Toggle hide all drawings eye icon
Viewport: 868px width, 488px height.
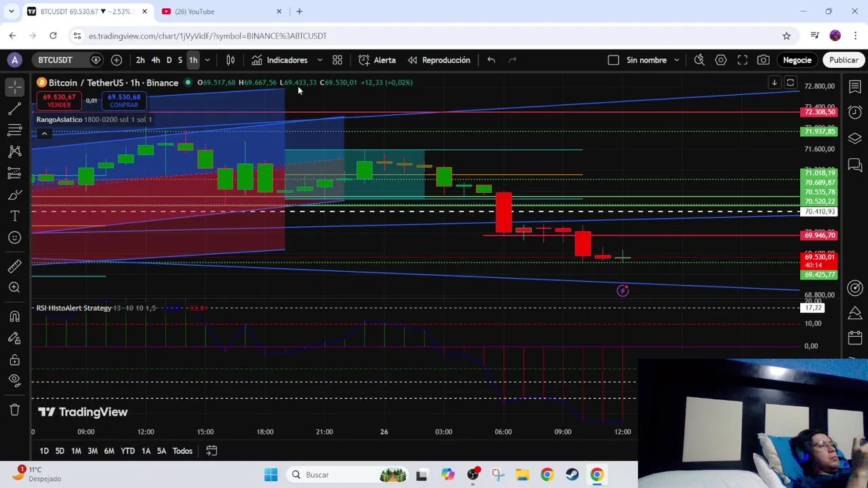tap(14, 381)
